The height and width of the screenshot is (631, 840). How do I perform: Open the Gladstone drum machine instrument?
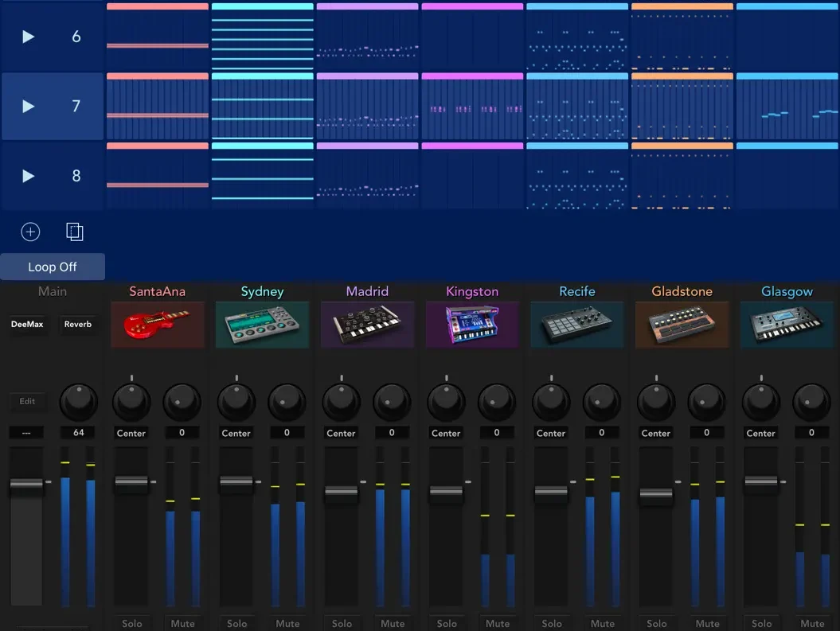tap(682, 325)
